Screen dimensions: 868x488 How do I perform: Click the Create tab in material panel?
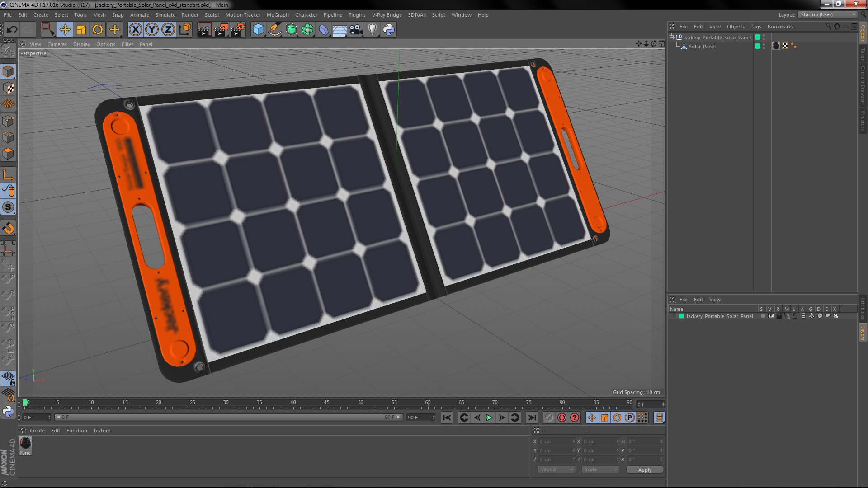coord(36,430)
